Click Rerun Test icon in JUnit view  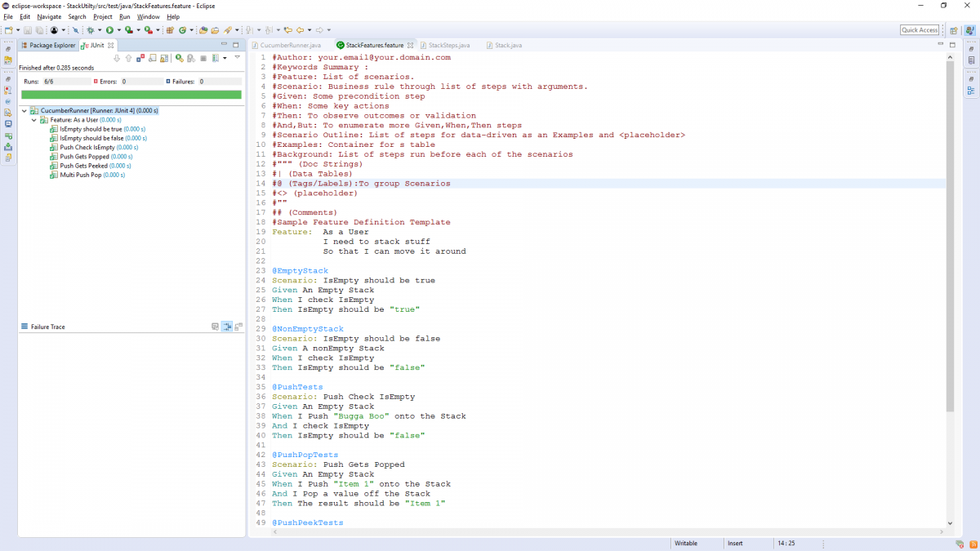pos(180,58)
